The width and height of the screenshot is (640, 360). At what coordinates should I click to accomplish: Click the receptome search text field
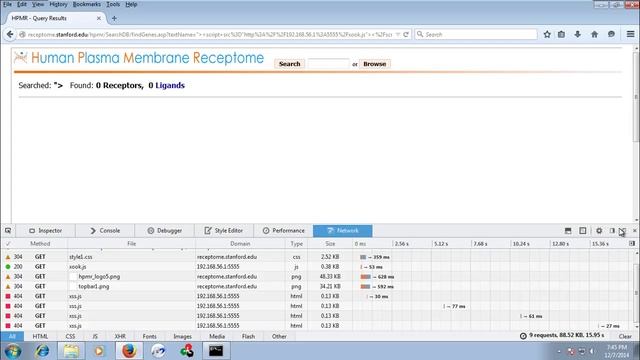coord(329,64)
